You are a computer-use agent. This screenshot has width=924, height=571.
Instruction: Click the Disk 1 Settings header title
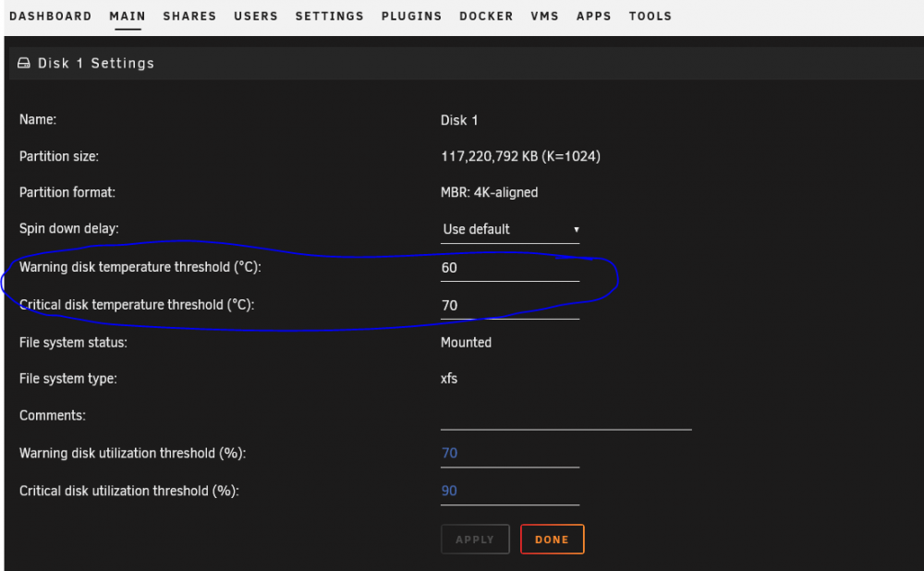(96, 63)
